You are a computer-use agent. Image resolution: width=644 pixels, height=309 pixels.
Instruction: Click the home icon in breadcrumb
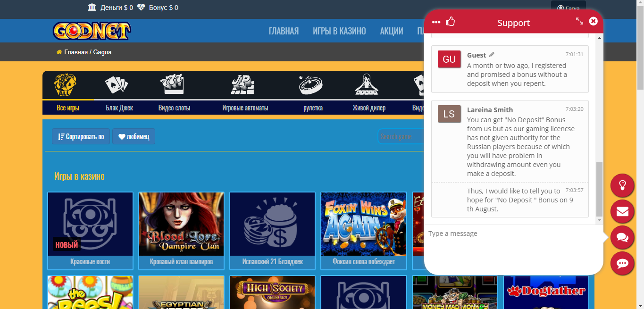59,52
